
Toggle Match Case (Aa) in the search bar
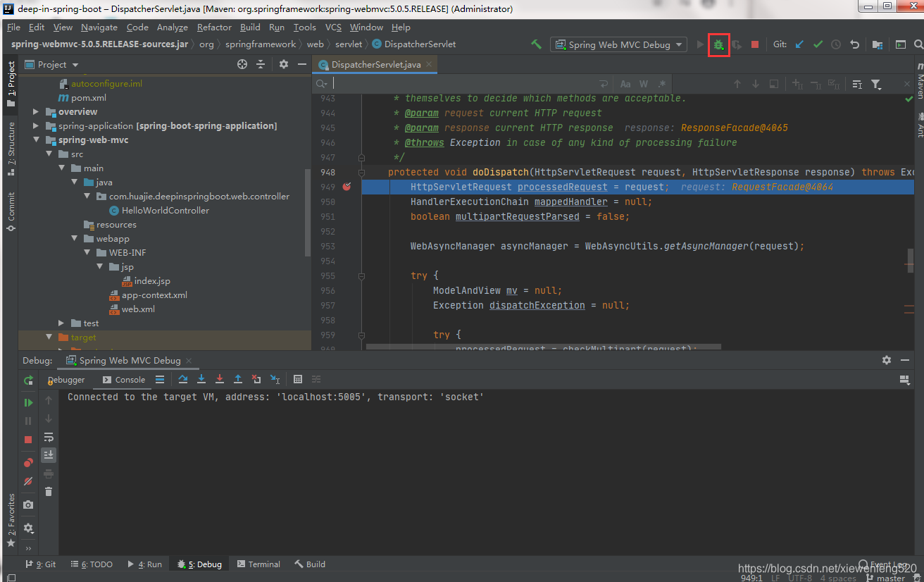(625, 84)
